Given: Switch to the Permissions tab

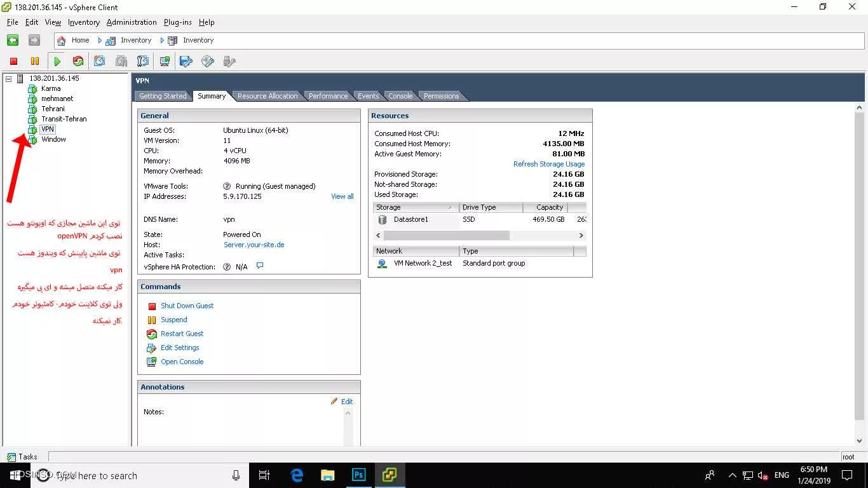Looking at the screenshot, I should 442,96.
